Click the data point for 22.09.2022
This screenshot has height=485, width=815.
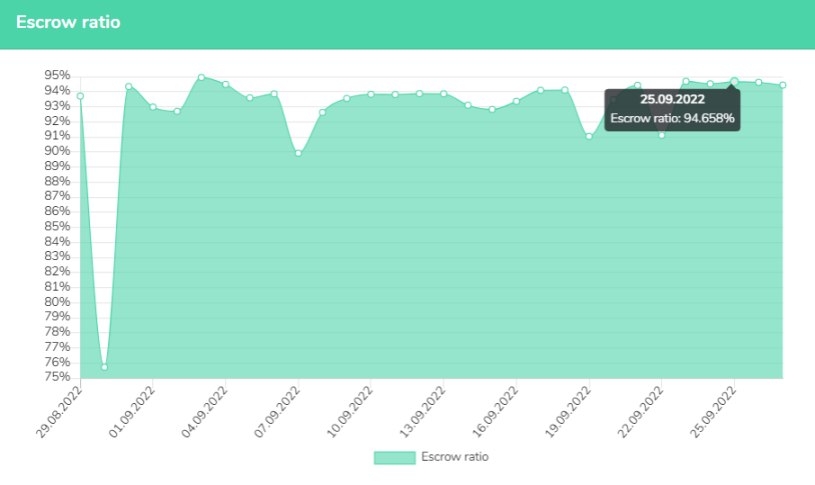[661, 134]
